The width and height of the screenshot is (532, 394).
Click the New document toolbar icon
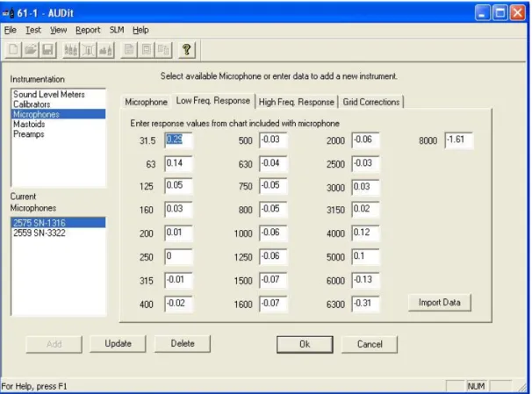tap(13, 50)
